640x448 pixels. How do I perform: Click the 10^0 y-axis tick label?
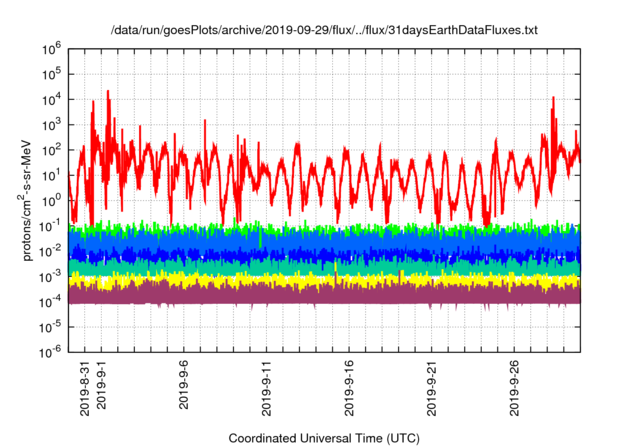pos(52,201)
